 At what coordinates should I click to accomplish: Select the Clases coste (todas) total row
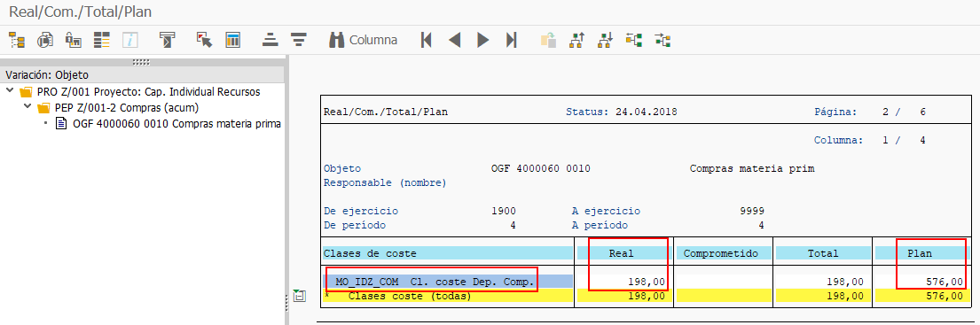(448, 297)
